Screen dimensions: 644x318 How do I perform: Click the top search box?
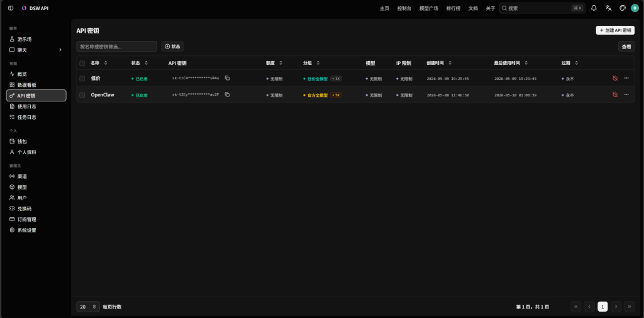pos(542,8)
